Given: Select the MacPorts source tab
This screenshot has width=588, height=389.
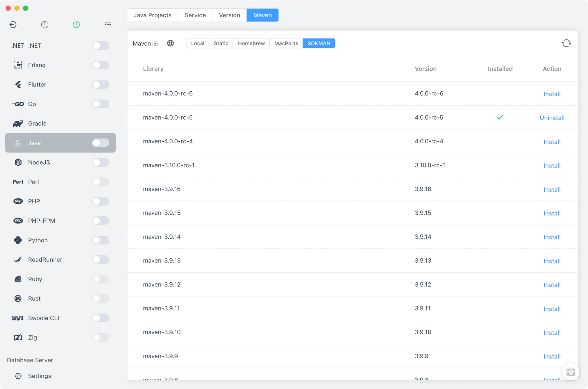Looking at the screenshot, I should pos(286,43).
